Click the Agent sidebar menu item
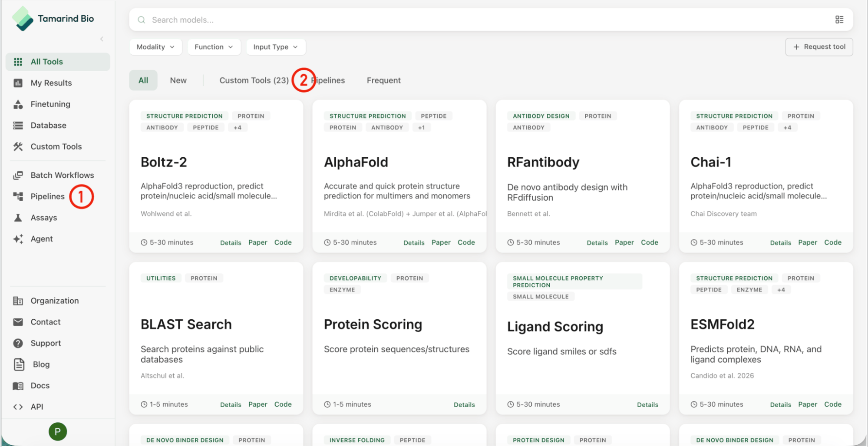868x447 pixels. 58,239
